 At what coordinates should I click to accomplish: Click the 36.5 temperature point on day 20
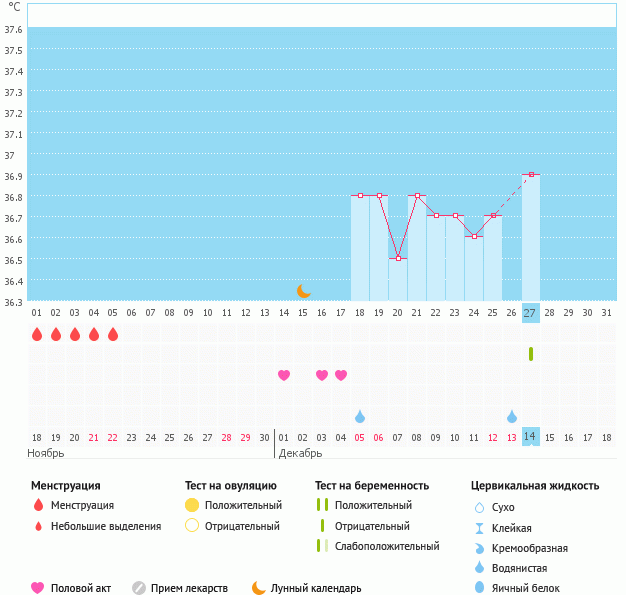(398, 258)
